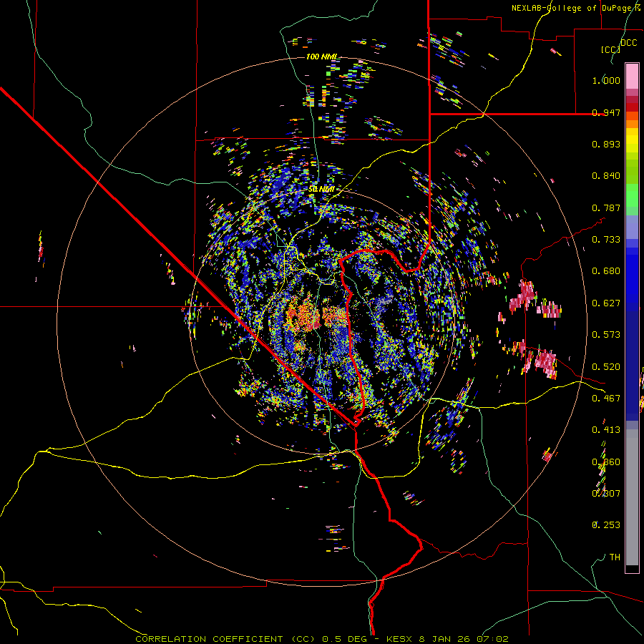
Task: Select the 0.467 legend value
Action: [x=606, y=399]
